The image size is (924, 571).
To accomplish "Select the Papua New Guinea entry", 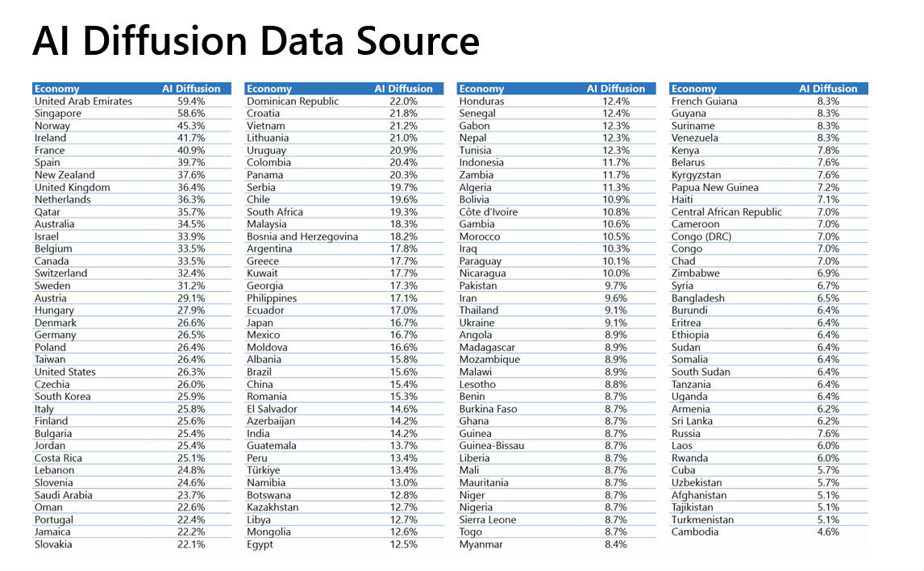I will tap(714, 188).
